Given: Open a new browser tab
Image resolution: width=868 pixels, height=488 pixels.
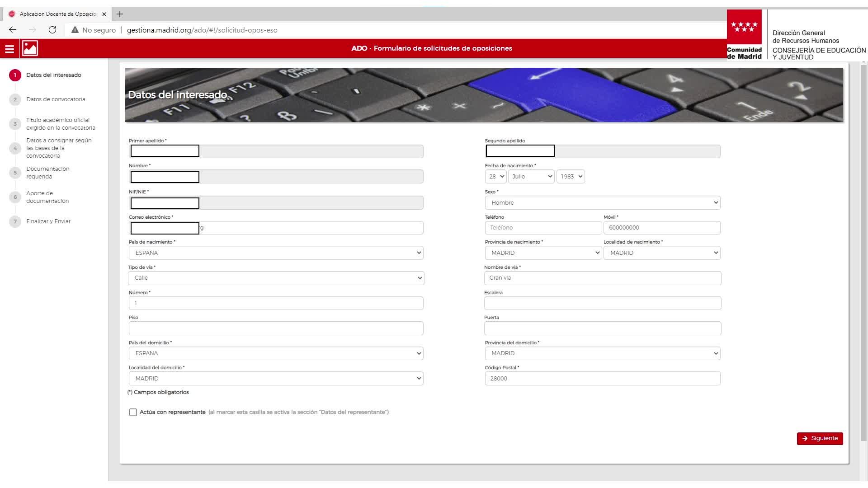Looking at the screenshot, I should click(x=120, y=14).
